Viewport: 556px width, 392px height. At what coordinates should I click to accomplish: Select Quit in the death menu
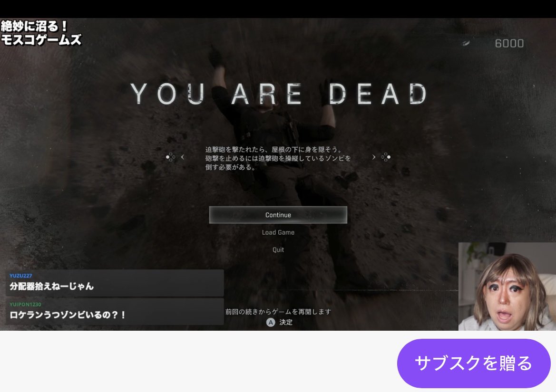278,249
